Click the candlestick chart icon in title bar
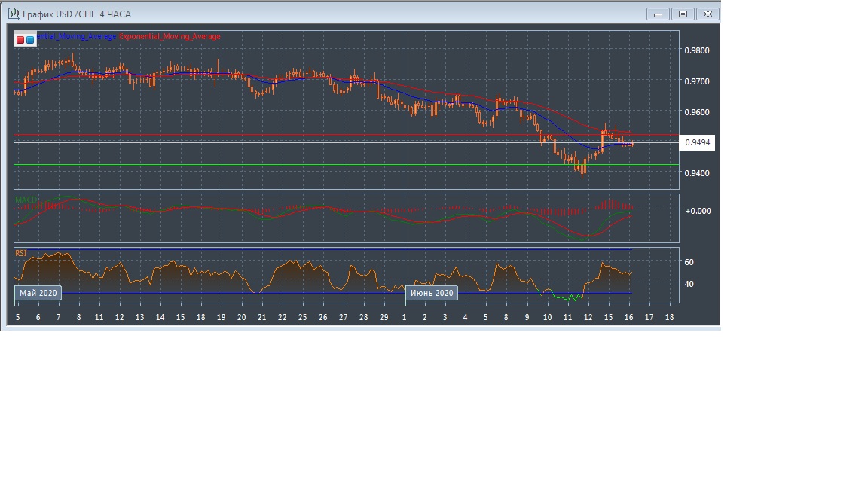 point(13,14)
